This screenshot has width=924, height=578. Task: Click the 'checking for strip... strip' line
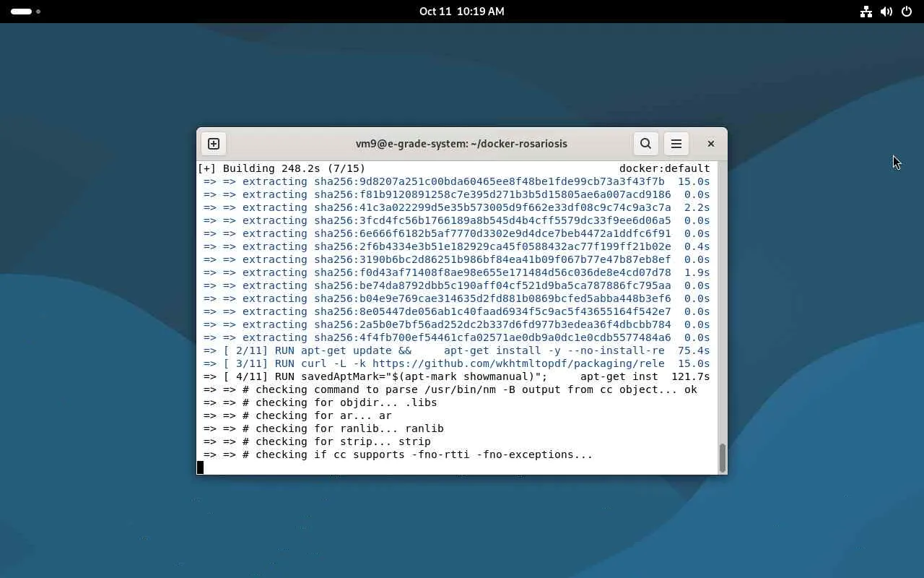pos(317,441)
